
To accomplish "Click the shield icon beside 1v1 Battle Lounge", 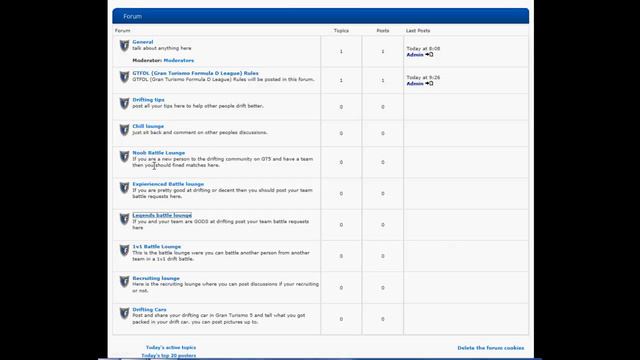I will (x=124, y=250).
